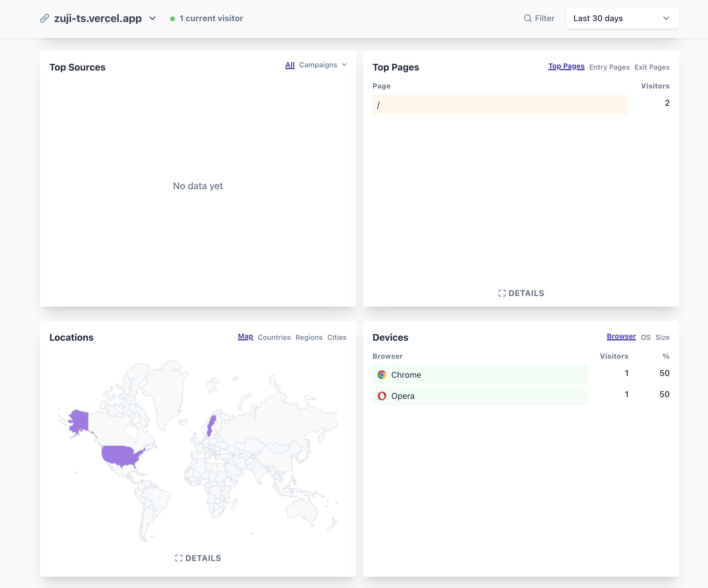This screenshot has width=708, height=588.
Task: Select the Regions tab in Locations
Action: click(308, 337)
